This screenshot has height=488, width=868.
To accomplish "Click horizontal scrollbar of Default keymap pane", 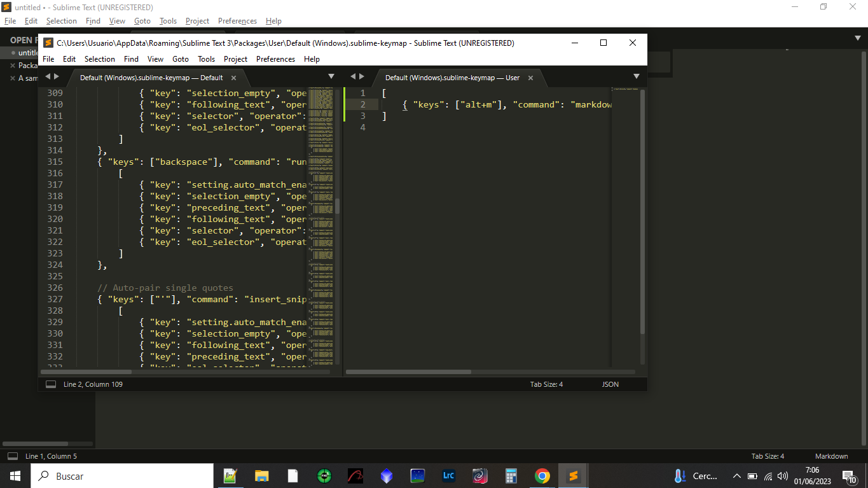I will (86, 372).
